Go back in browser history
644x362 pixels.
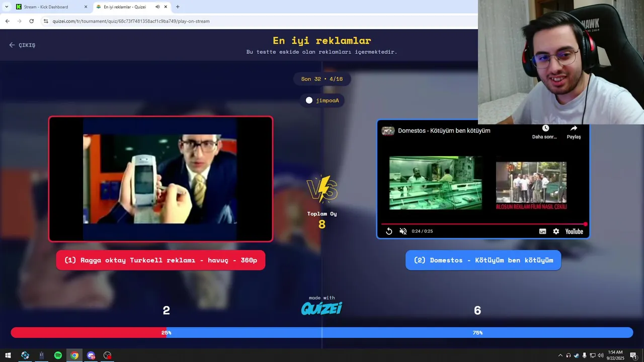point(7,21)
